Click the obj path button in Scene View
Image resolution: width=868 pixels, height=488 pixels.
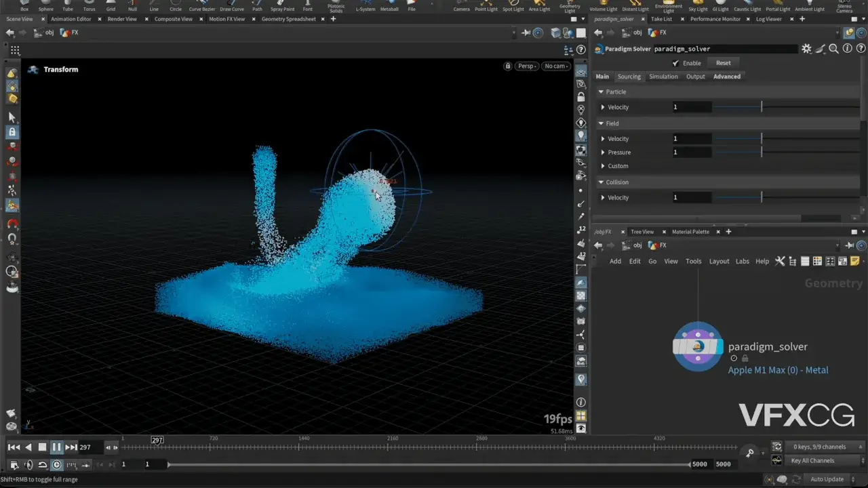click(x=43, y=33)
